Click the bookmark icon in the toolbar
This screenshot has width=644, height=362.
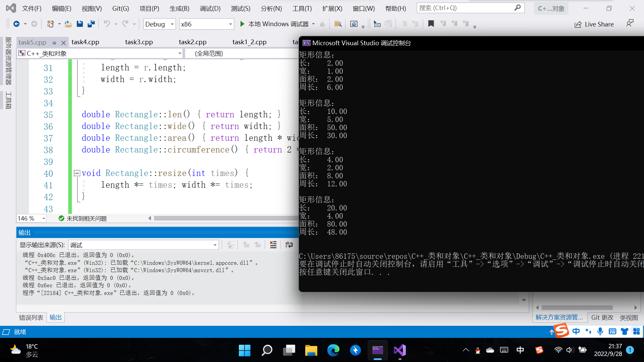coord(431,24)
